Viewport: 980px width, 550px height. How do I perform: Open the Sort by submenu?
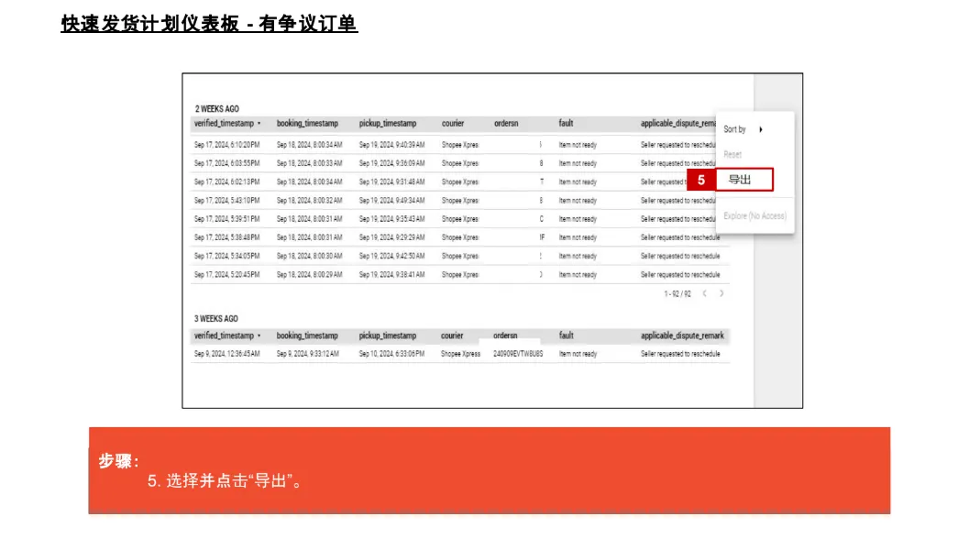point(743,129)
